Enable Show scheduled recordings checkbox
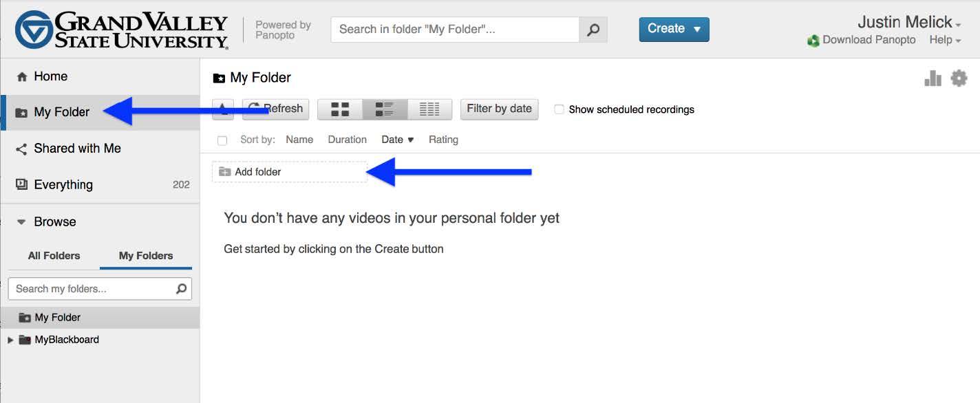 560,109
